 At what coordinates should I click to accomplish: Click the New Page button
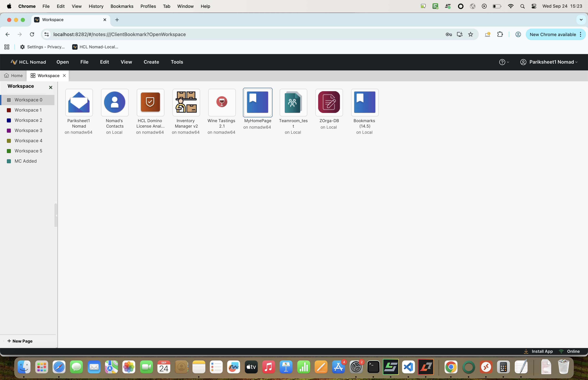coord(20,341)
